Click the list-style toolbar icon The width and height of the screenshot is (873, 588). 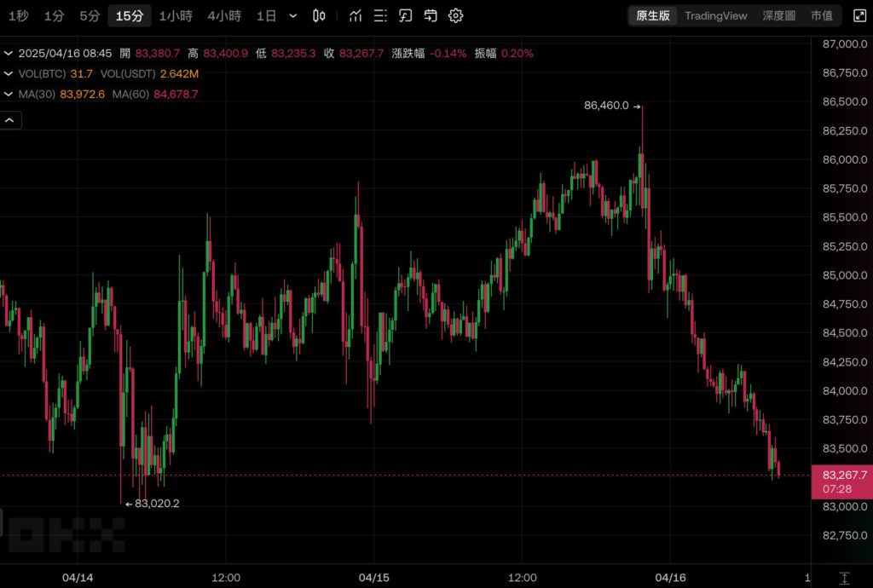380,15
